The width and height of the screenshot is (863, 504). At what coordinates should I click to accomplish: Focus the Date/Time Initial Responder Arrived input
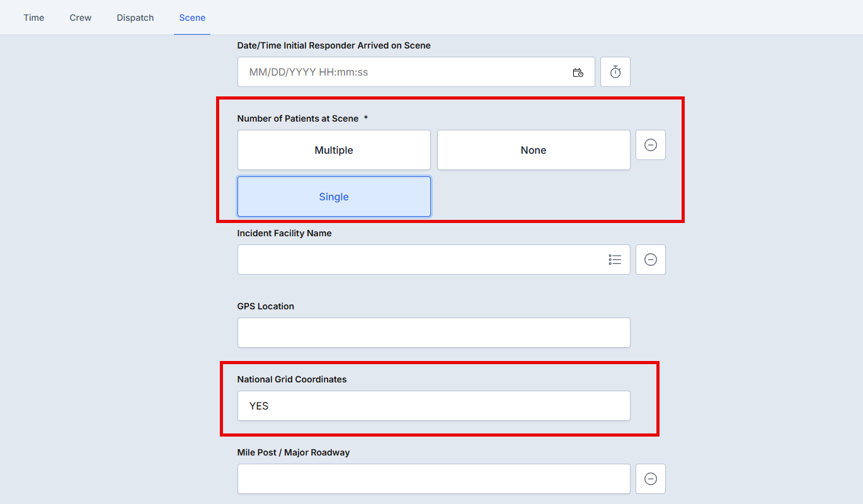[403, 72]
